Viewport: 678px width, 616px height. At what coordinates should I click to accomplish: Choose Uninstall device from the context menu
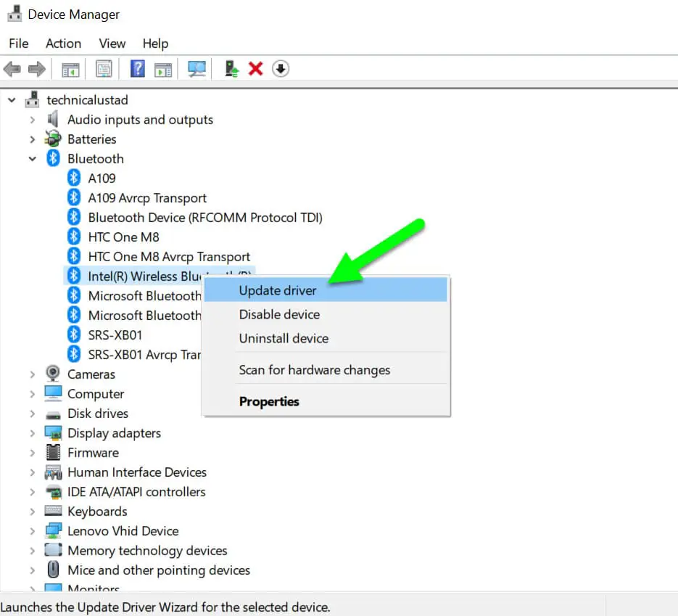point(326,338)
